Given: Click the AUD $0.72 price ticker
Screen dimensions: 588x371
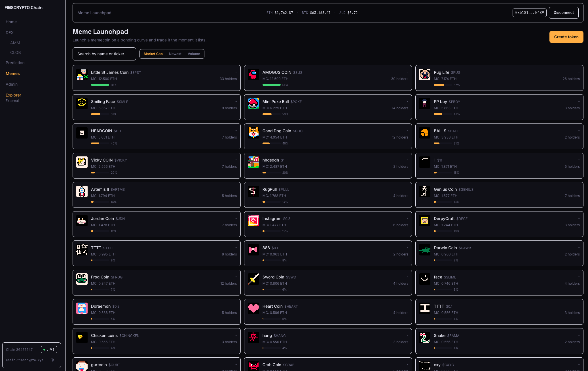Looking at the screenshot, I should (348, 13).
